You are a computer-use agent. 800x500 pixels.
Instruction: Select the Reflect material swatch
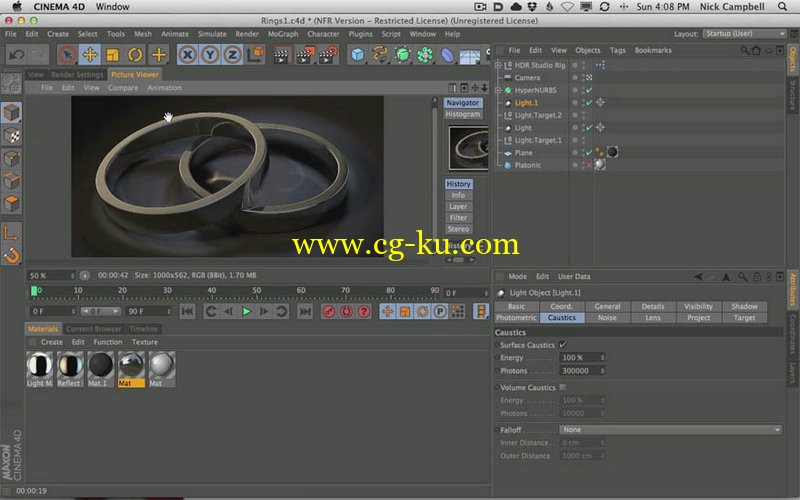click(69, 369)
